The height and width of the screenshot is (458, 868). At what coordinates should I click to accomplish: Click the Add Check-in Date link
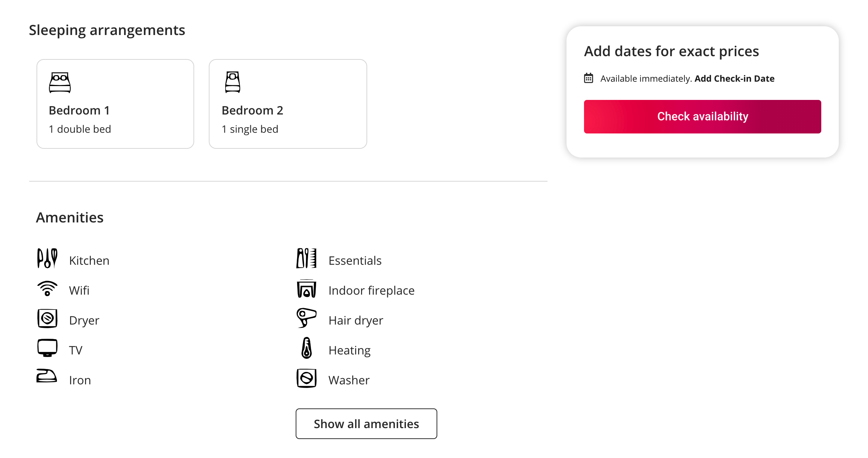pos(734,78)
